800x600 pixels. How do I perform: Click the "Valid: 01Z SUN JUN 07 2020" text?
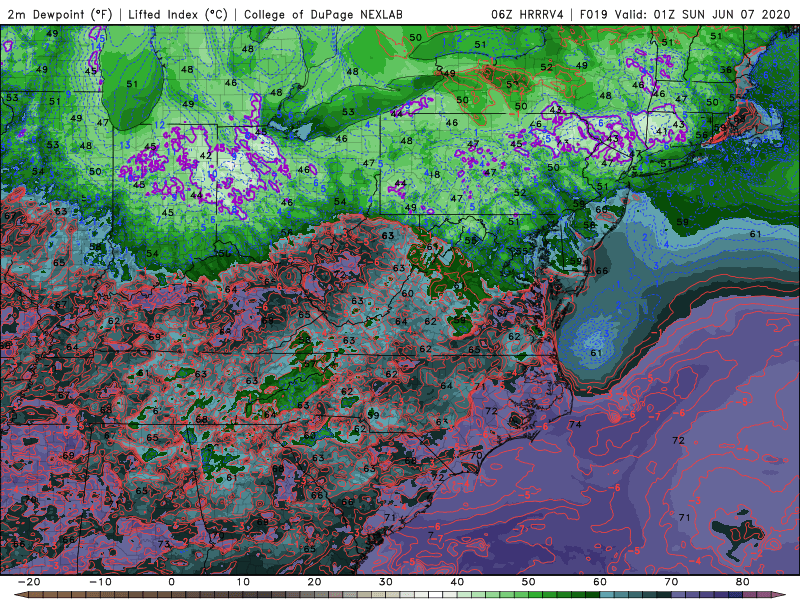click(703, 14)
